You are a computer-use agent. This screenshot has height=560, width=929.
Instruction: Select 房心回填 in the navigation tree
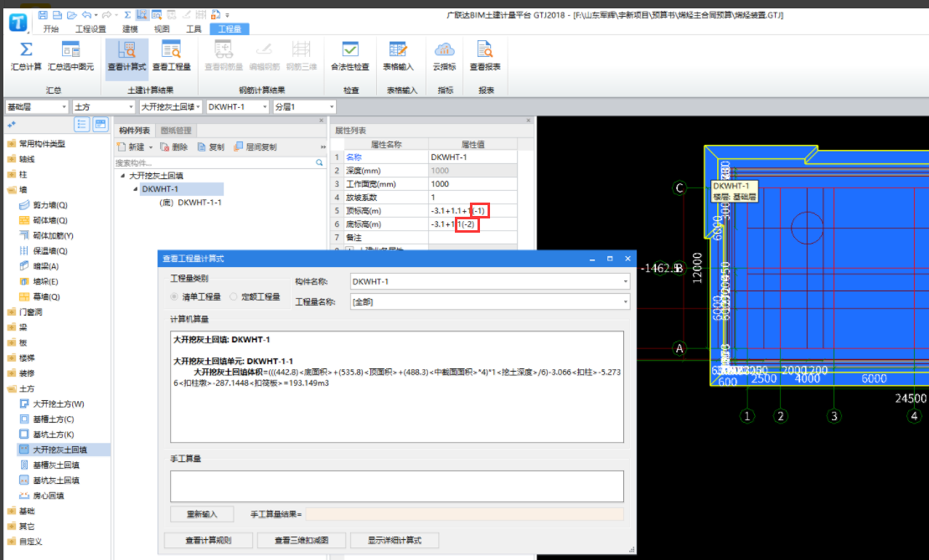(48, 496)
